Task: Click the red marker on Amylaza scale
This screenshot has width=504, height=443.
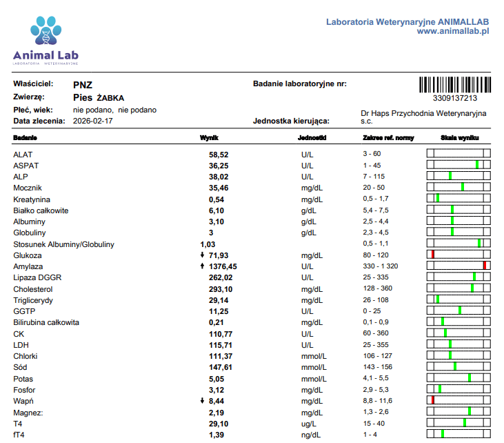Action: click(x=485, y=266)
